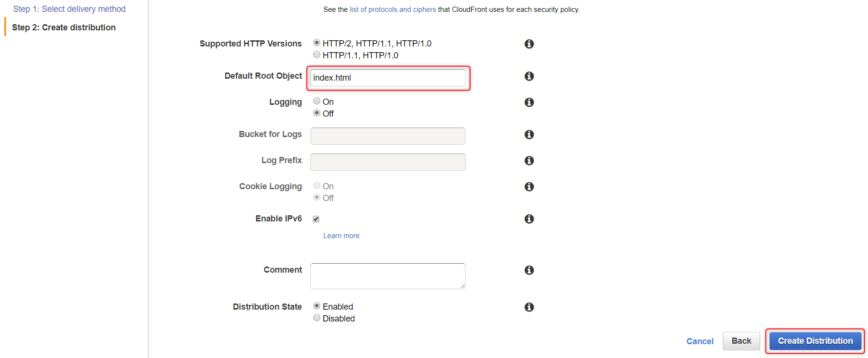Screen dimensions: 868x358
Task: Turn Logging On
Action: pyautogui.click(x=317, y=101)
